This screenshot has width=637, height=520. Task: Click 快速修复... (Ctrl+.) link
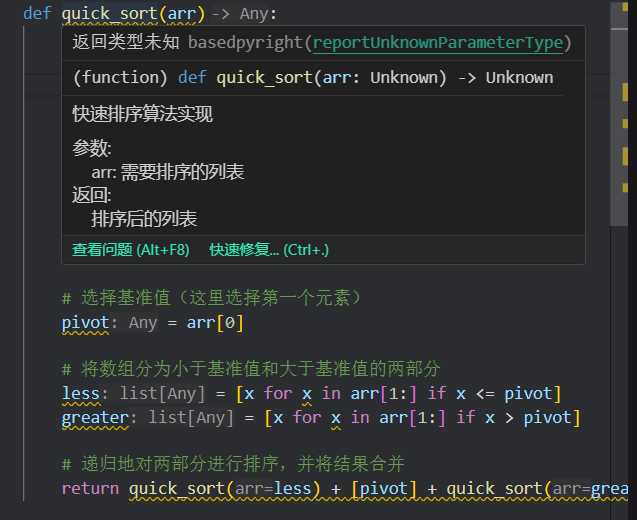(x=269, y=250)
